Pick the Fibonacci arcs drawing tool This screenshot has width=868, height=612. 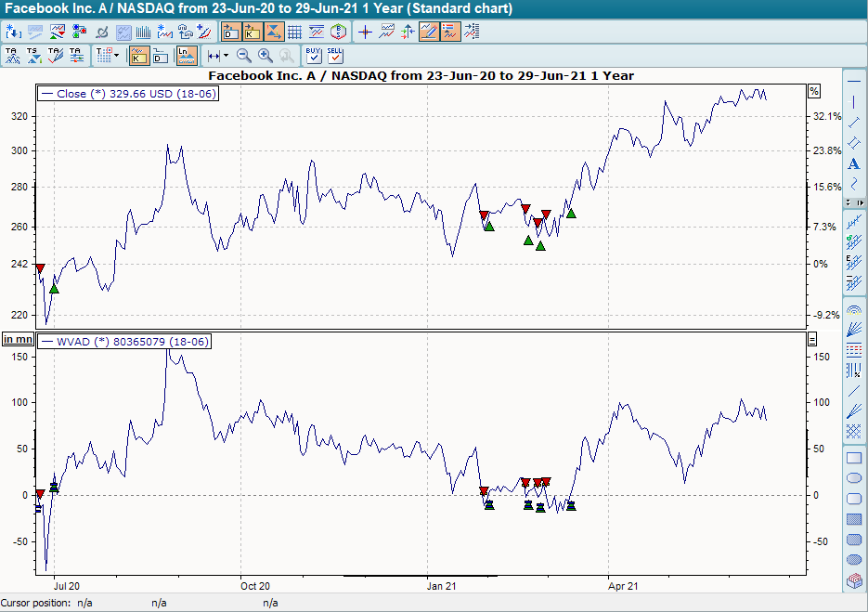pyautogui.click(x=854, y=309)
